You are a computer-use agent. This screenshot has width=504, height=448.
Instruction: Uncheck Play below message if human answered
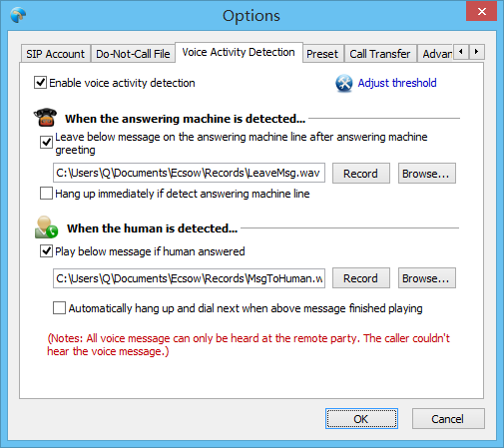46,251
